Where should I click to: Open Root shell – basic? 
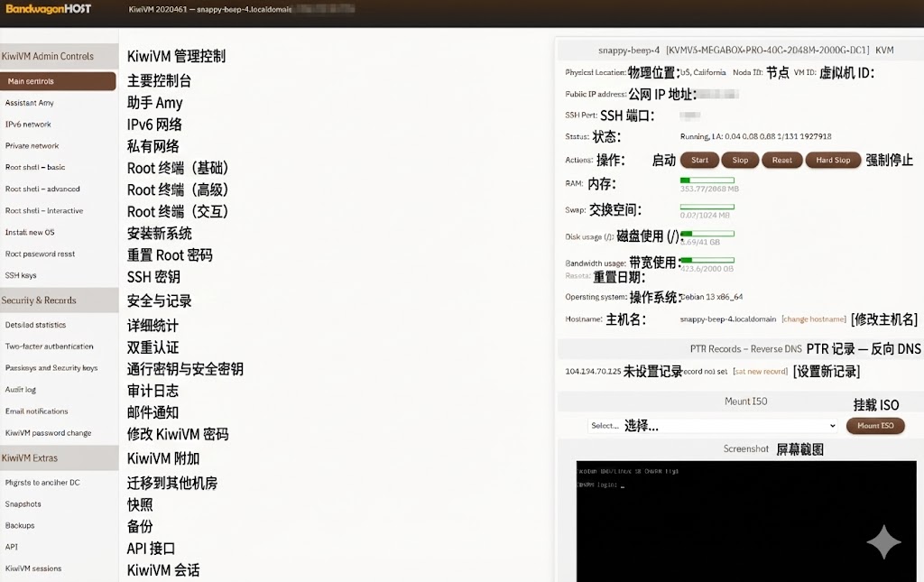(35, 167)
